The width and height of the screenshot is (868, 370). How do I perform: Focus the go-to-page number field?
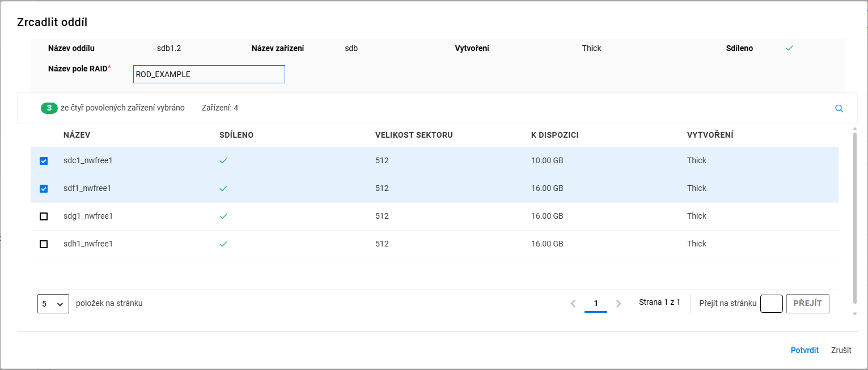(x=771, y=304)
